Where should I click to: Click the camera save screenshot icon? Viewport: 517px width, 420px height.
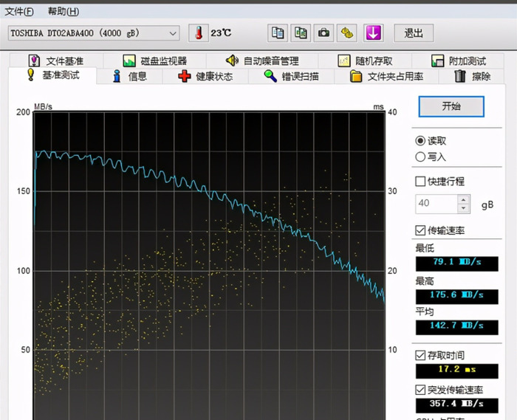323,32
